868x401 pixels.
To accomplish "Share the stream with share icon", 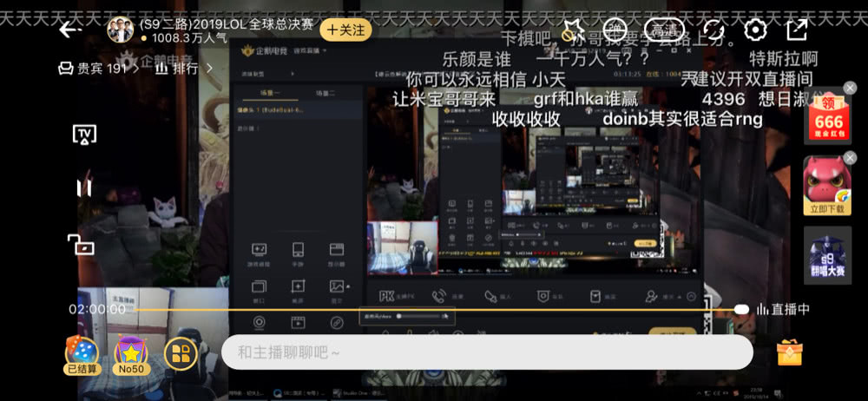I will click(x=797, y=30).
